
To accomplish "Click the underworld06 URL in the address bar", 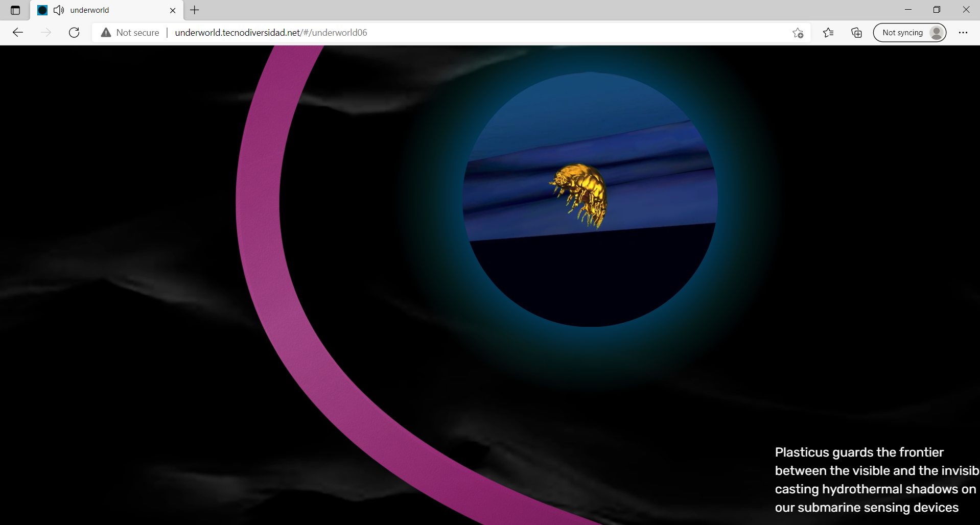I will click(x=271, y=32).
